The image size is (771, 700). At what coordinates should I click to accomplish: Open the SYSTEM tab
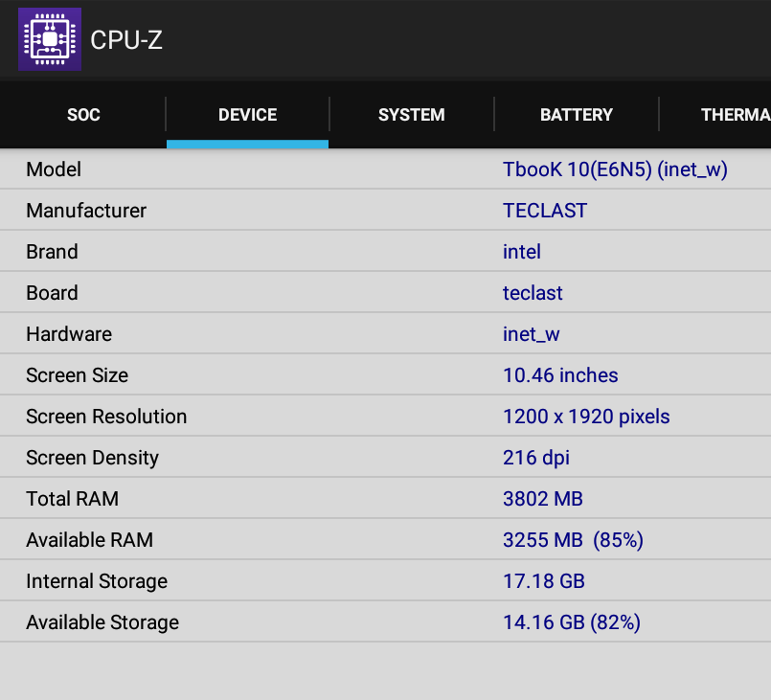point(412,115)
